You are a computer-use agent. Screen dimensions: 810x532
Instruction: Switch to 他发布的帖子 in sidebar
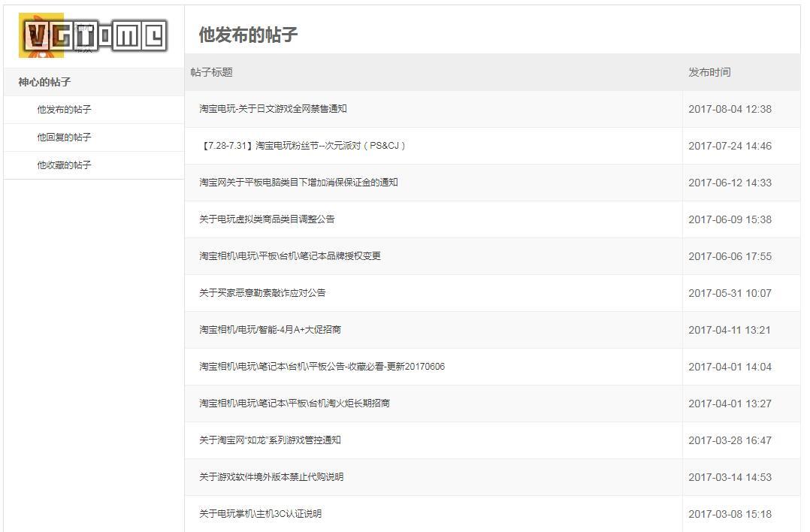tap(63, 110)
